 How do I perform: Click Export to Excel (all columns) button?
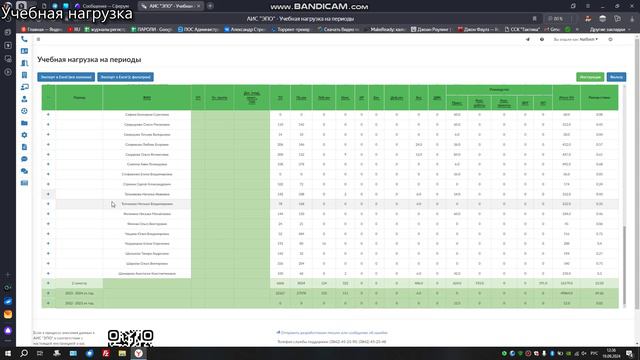point(66,77)
